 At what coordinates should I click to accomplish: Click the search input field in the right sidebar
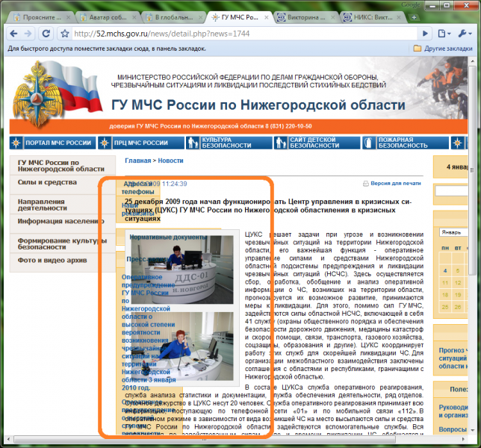point(452,191)
